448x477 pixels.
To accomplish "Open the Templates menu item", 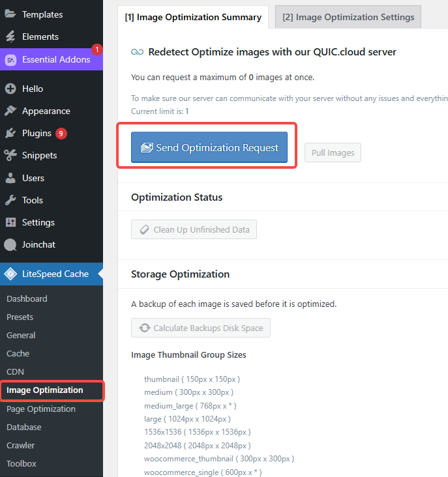I will (x=52, y=14).
